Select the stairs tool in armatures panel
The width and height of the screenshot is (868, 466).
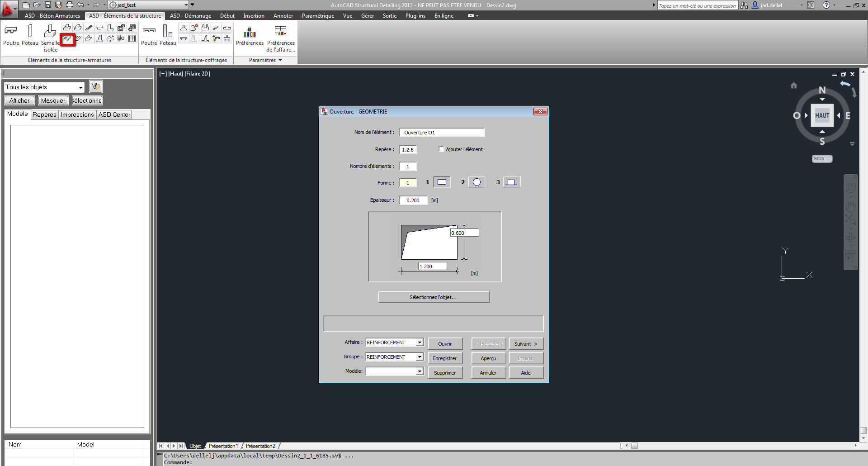pyautogui.click(x=89, y=28)
